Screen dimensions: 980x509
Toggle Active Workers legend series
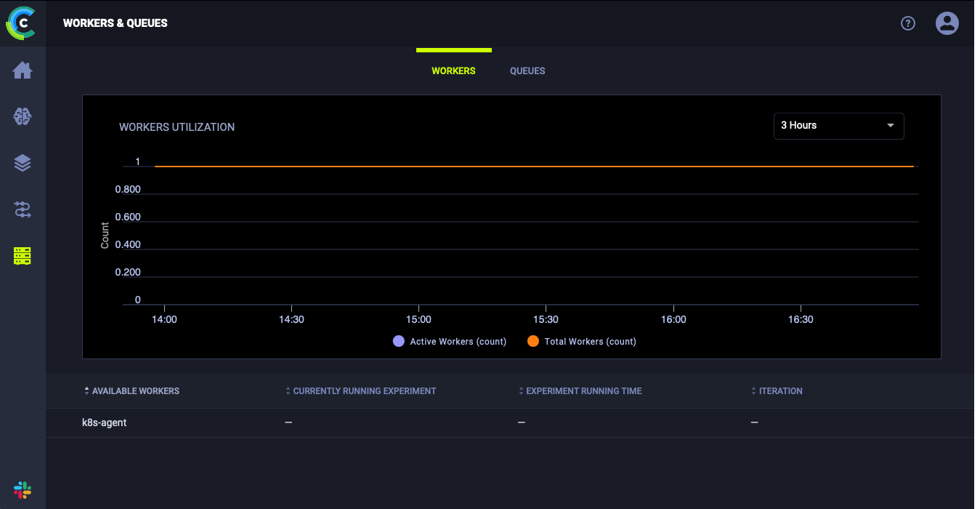pyautogui.click(x=450, y=342)
